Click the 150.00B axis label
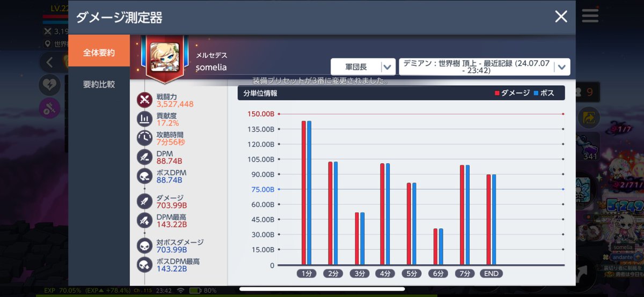The height and width of the screenshot is (297, 644). [x=261, y=114]
